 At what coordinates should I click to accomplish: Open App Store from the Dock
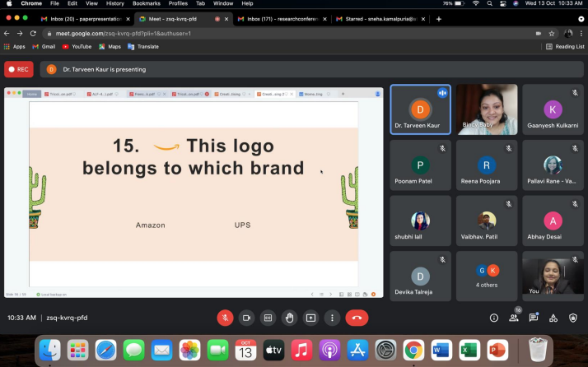point(357,350)
